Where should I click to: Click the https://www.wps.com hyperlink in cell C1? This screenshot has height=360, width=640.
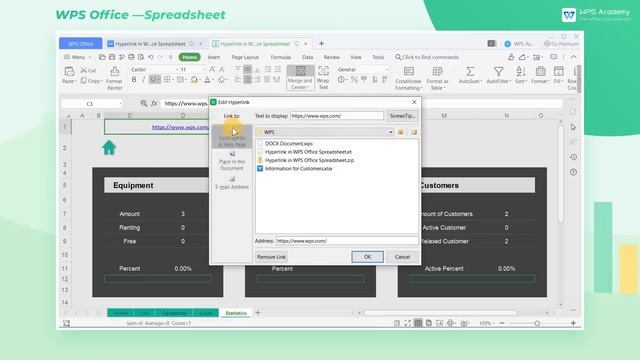point(180,127)
